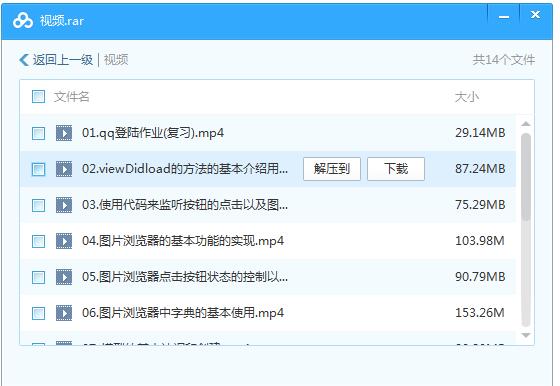This screenshot has height=386, width=560.
Task: Click the scrollbar down arrow
Action: pyautogui.click(x=525, y=335)
